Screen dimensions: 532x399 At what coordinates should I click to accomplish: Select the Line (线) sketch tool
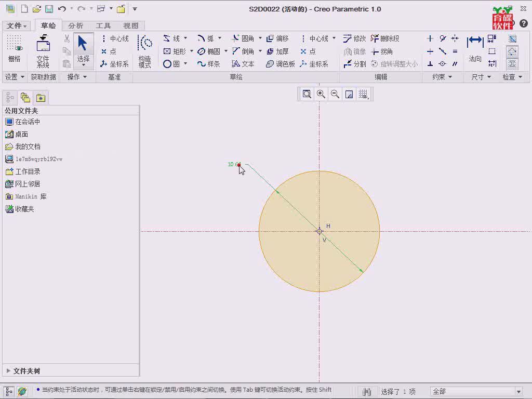(171, 38)
